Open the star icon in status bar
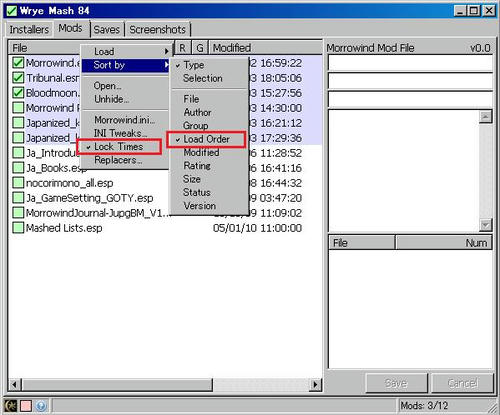The image size is (500, 415). [x=11, y=406]
